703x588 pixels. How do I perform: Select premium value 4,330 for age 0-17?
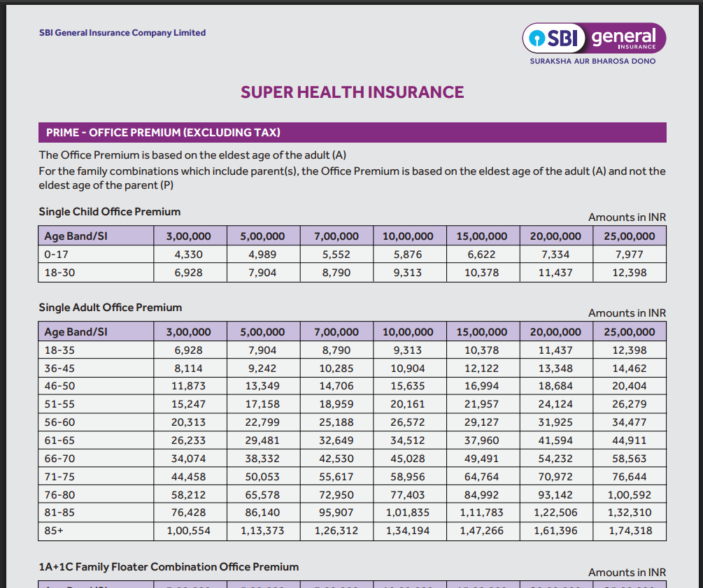pyautogui.click(x=190, y=254)
